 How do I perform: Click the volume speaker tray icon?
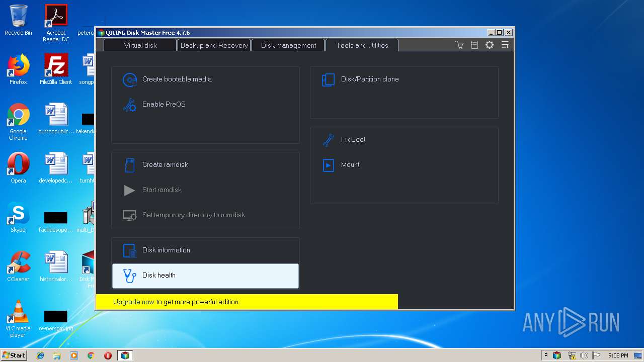coord(584,355)
